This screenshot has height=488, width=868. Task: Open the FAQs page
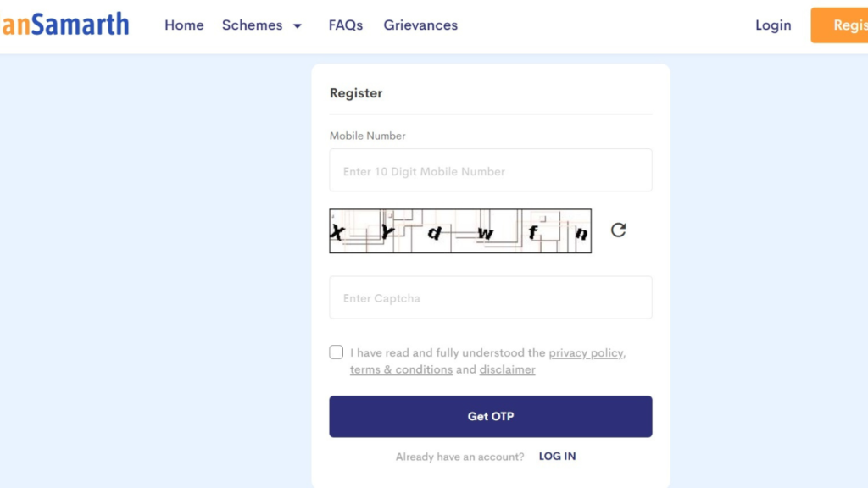coord(346,25)
